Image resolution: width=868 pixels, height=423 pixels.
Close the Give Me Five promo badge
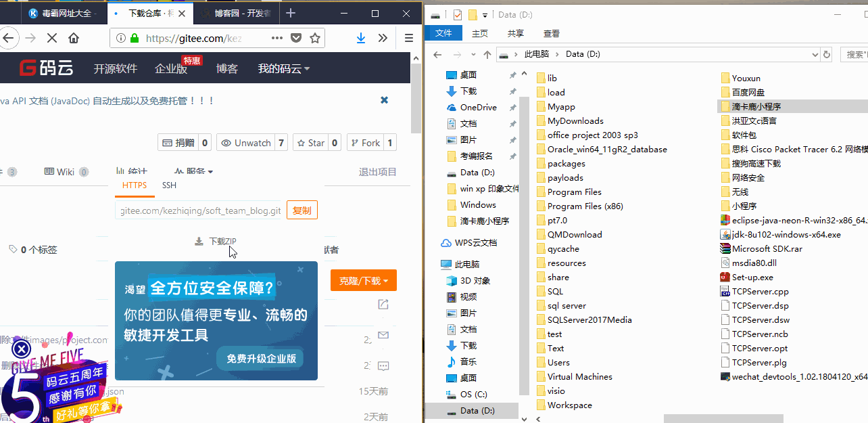point(22,349)
